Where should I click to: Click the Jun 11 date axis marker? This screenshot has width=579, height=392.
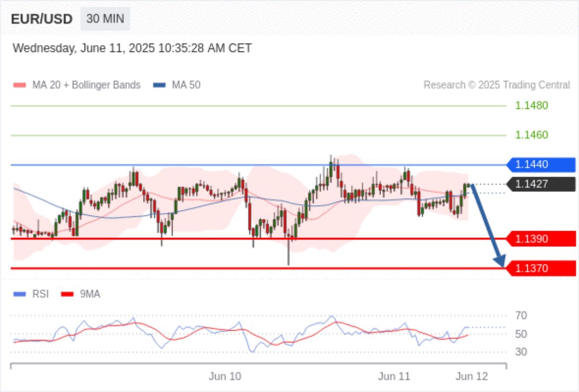click(394, 377)
